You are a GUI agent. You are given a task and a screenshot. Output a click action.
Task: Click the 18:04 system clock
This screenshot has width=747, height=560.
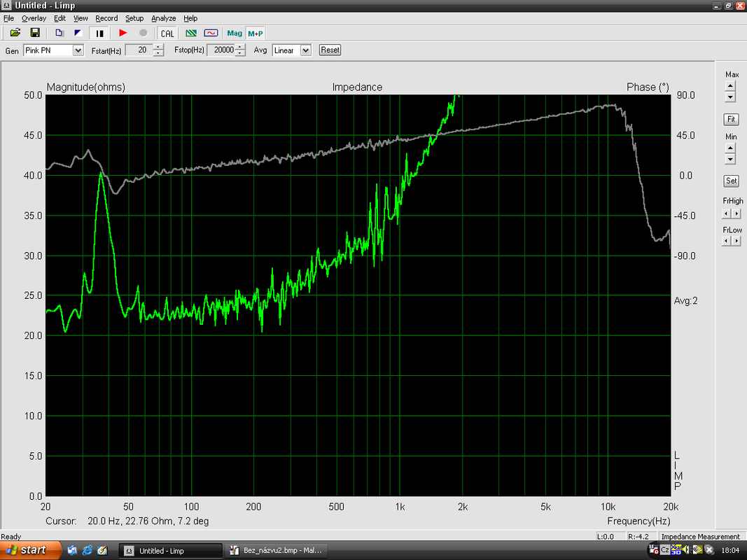[x=730, y=550]
